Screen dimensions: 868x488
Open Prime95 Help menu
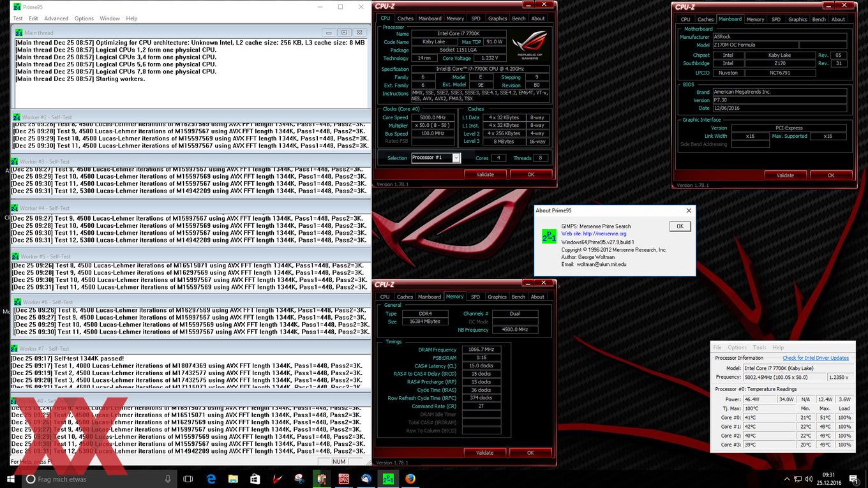tap(131, 18)
